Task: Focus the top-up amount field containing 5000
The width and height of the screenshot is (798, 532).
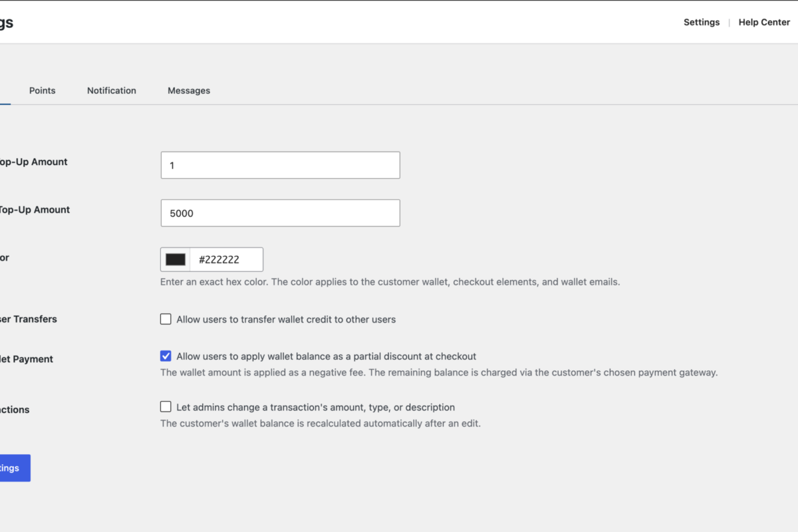Action: (281, 213)
